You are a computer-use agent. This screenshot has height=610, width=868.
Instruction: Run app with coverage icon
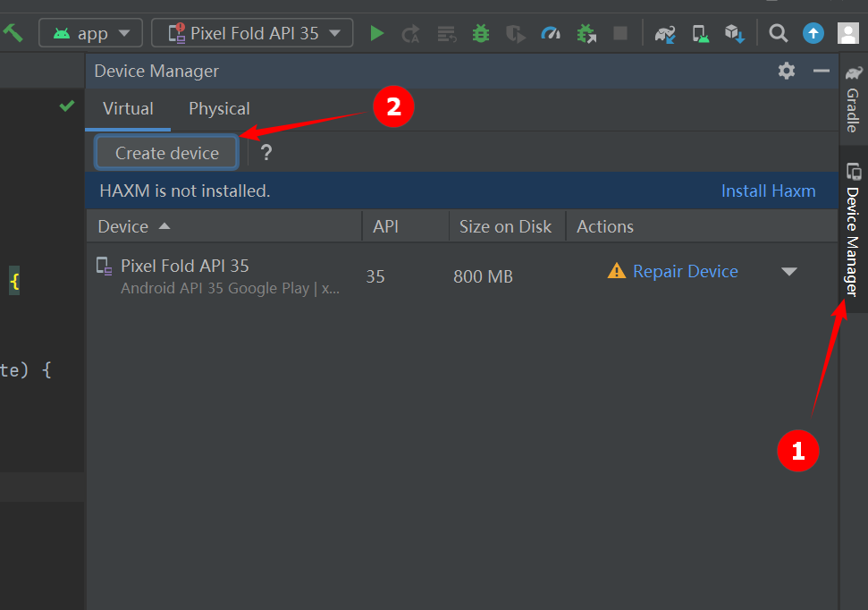pyautogui.click(x=516, y=34)
